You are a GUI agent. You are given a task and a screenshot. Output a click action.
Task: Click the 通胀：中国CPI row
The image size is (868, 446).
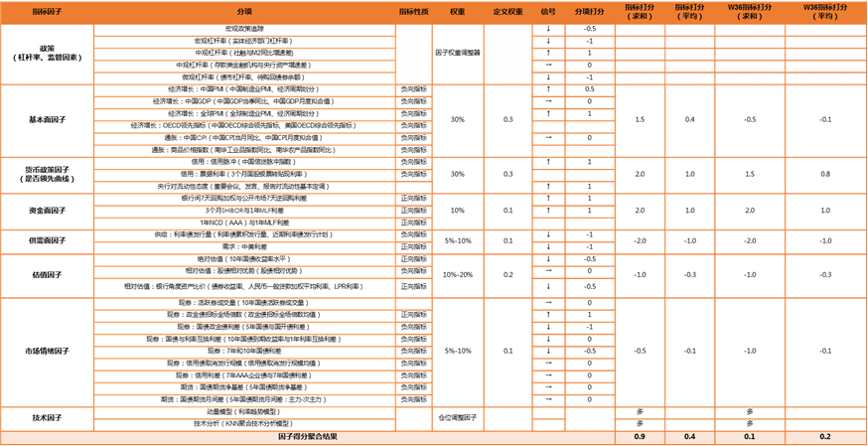pyautogui.click(x=244, y=138)
